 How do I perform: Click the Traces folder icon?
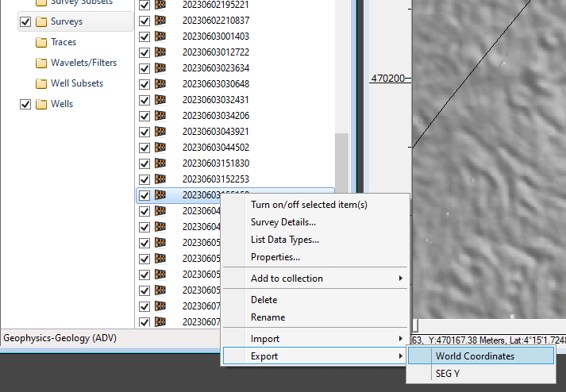click(41, 42)
